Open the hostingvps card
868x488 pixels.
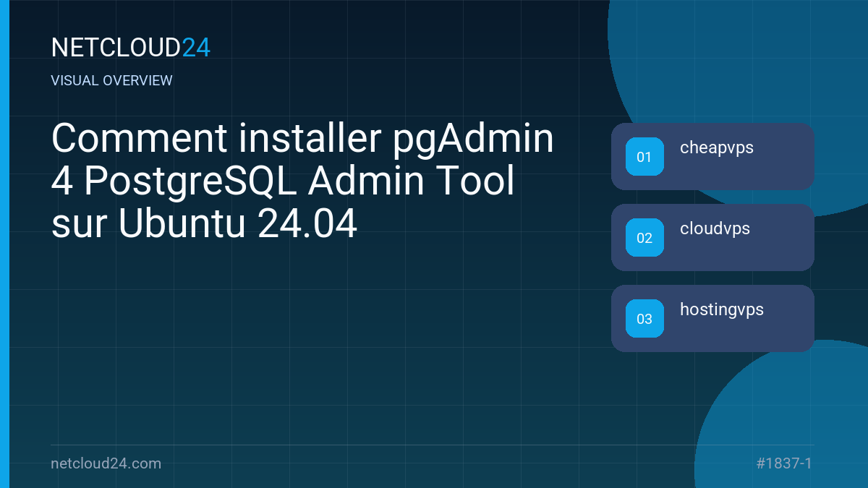pyautogui.click(x=712, y=318)
